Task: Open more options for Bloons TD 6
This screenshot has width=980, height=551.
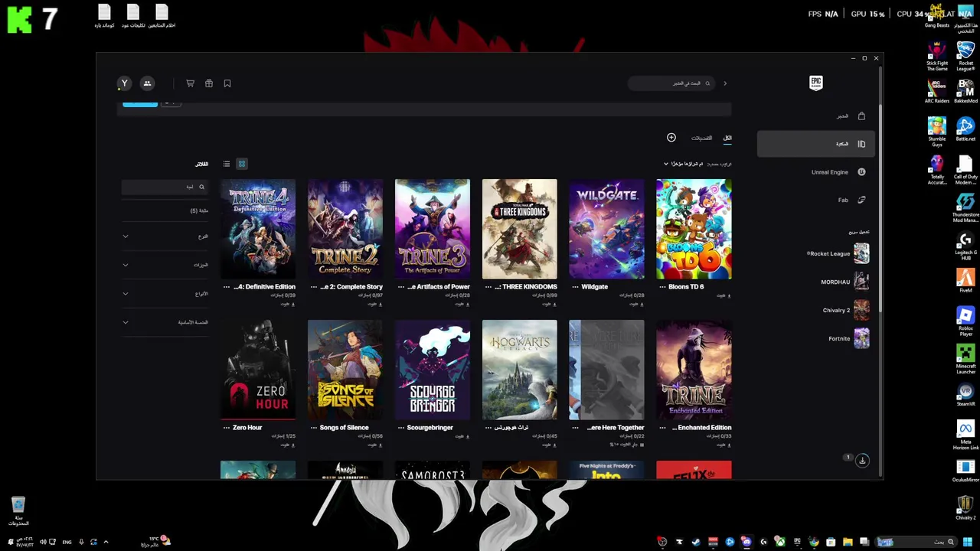Action: [662, 287]
